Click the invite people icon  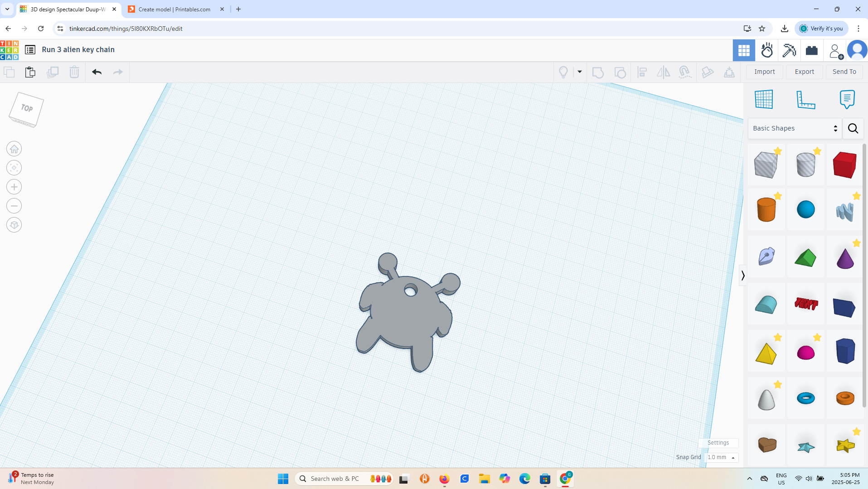coord(835,51)
